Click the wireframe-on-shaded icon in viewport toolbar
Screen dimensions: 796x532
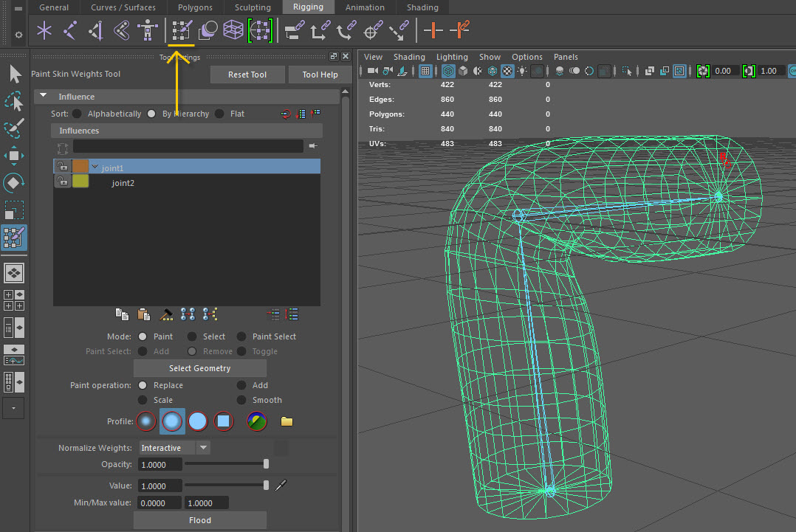[493, 70]
